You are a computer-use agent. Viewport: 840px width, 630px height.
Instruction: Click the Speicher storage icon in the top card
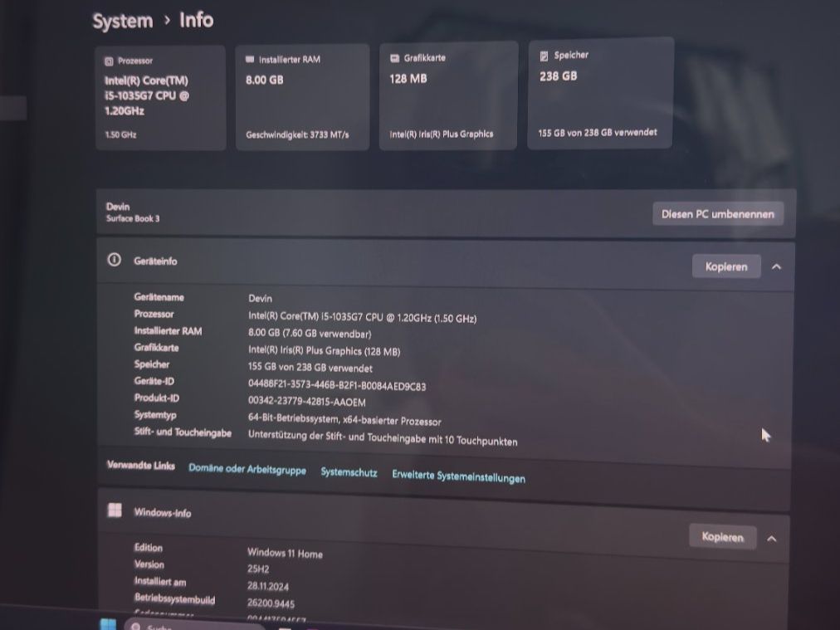click(x=544, y=56)
